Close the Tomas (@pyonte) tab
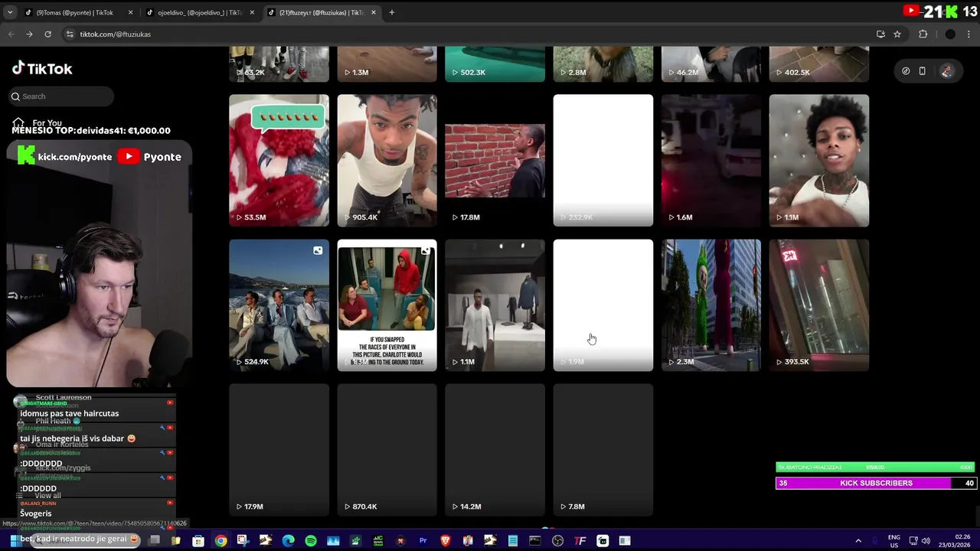980x551 pixels. 130,12
